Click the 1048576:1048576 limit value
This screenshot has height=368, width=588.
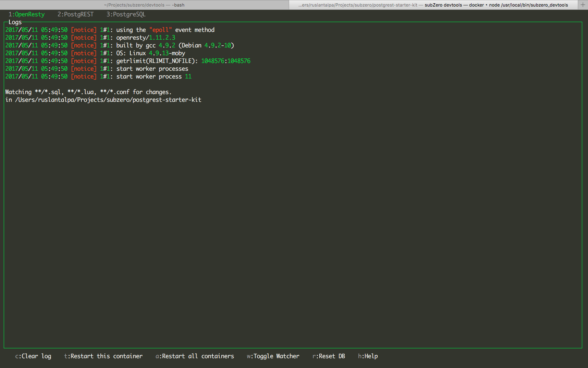[226, 61]
